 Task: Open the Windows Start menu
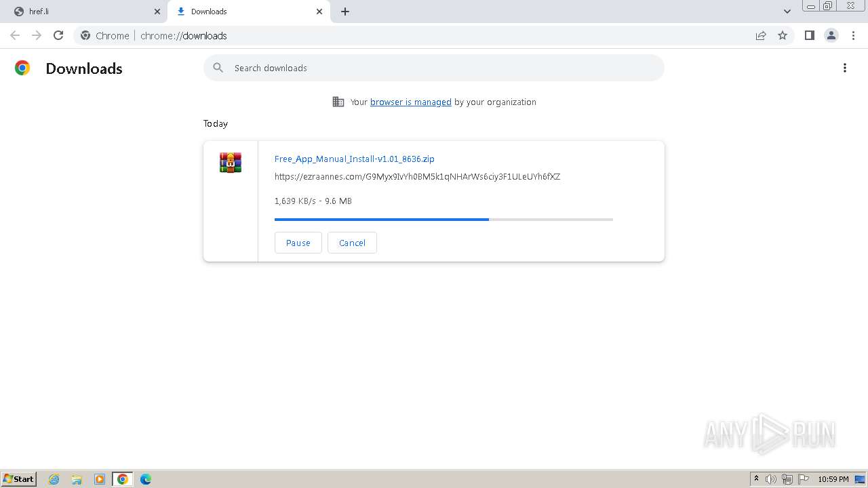pyautogui.click(x=19, y=479)
